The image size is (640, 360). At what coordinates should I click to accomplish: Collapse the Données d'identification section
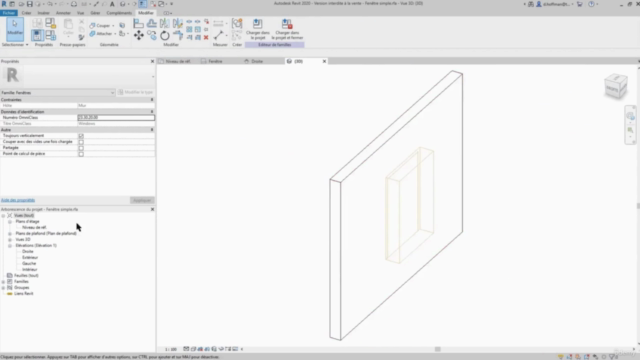(152, 111)
